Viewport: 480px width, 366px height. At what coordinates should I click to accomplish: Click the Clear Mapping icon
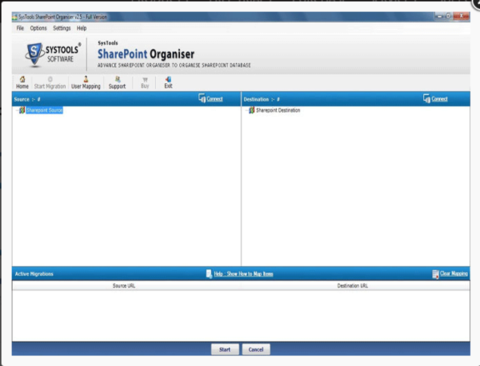435,274
